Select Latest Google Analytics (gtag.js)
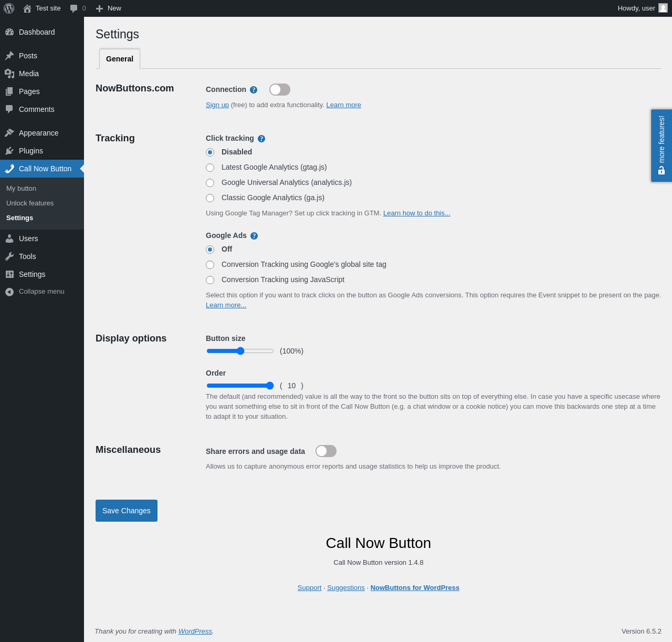The width and height of the screenshot is (672, 642). [210, 168]
